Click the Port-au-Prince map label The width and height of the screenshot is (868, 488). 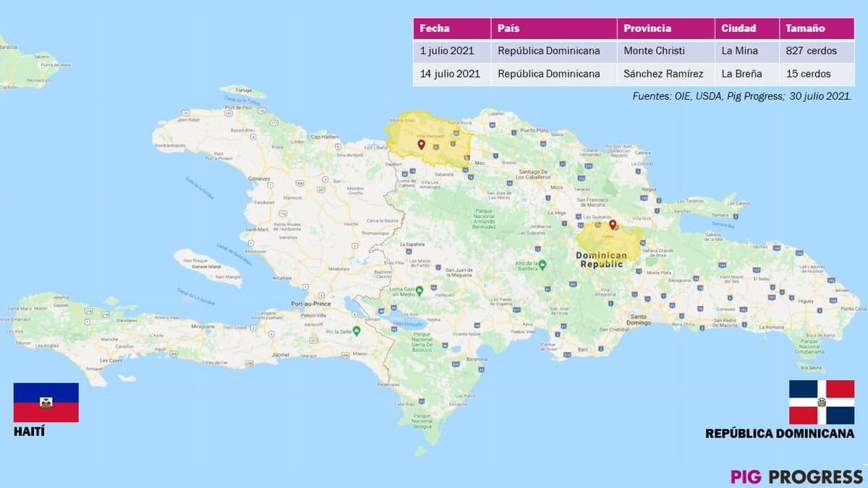tap(309, 304)
